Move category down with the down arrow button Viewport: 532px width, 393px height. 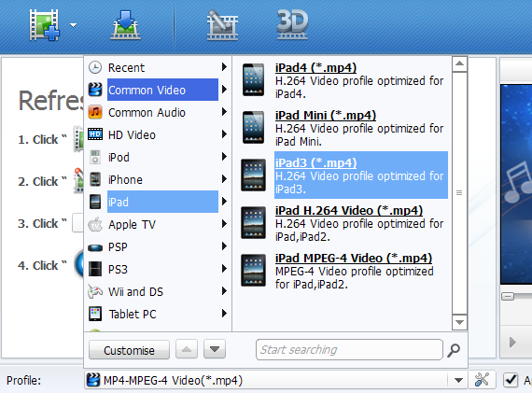(x=215, y=349)
